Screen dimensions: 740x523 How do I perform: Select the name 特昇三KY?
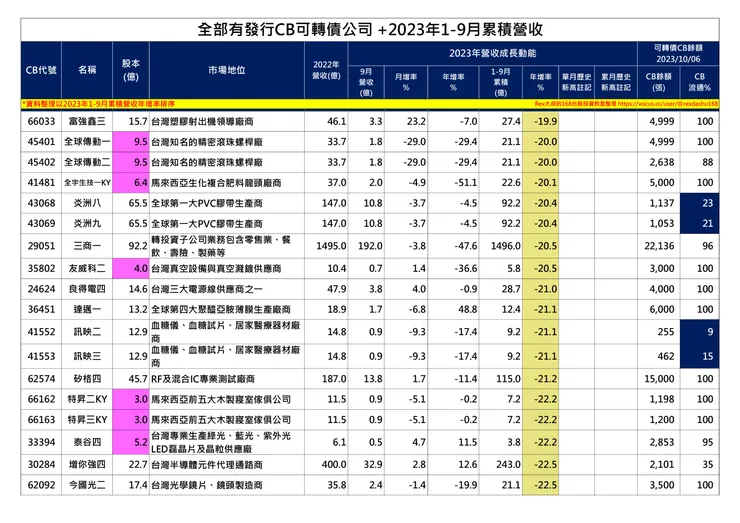click(x=87, y=419)
